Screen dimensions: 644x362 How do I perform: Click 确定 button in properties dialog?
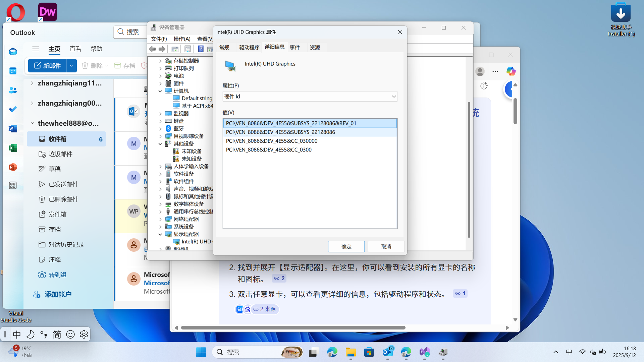point(346,247)
